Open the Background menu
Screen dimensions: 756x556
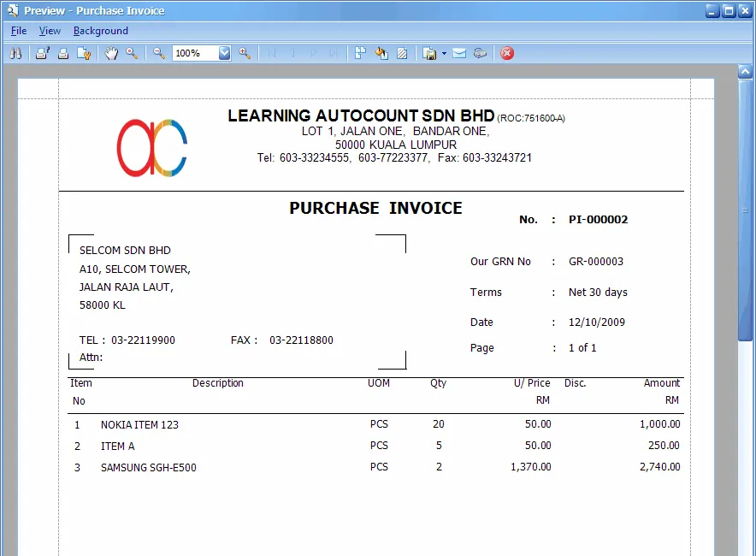pyautogui.click(x=101, y=31)
